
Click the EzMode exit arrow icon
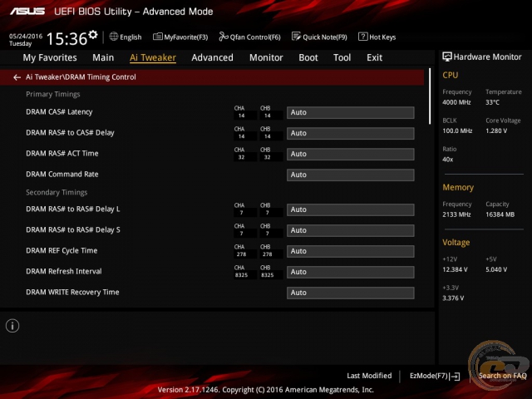(x=456, y=377)
